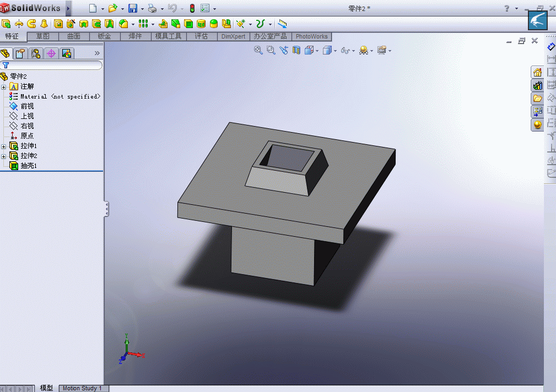556x392 pixels.
Task: Click the Open file icon
Action: (113, 8)
